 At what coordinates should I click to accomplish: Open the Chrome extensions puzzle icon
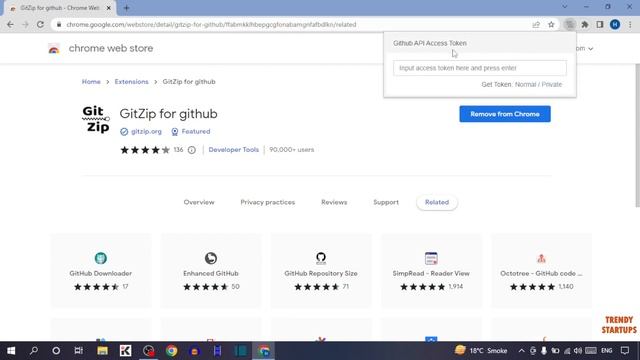pyautogui.click(x=585, y=24)
